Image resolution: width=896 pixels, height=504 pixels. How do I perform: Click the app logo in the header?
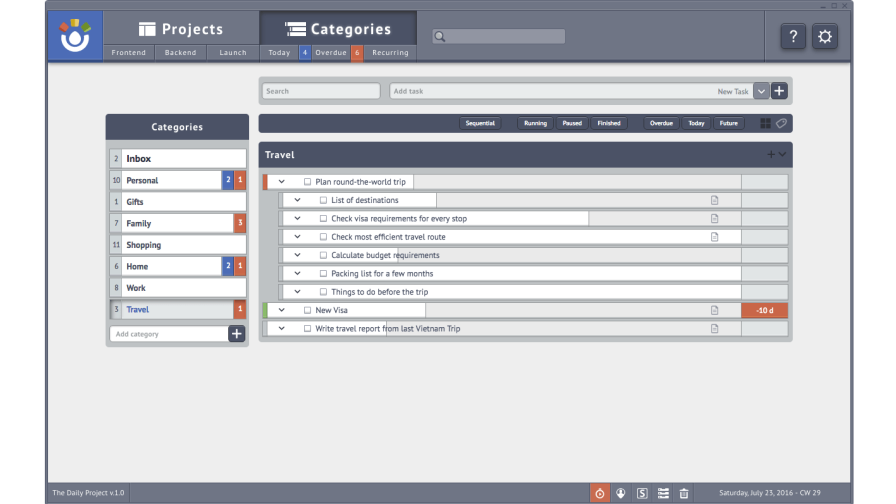75,35
